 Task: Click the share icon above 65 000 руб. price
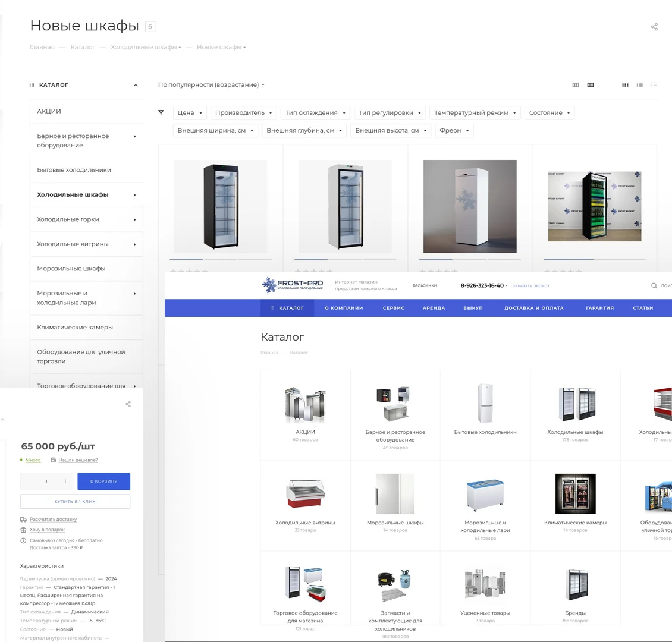128,404
